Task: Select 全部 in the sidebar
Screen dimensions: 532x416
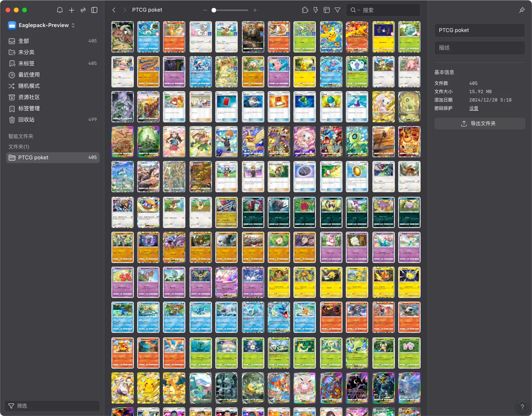Action: pyautogui.click(x=53, y=41)
